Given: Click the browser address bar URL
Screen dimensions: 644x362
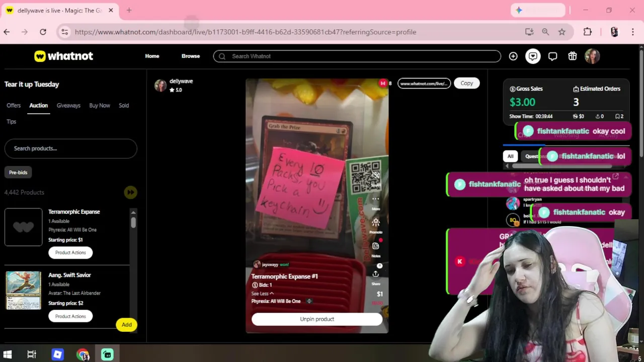Looking at the screenshot, I should coord(246,32).
